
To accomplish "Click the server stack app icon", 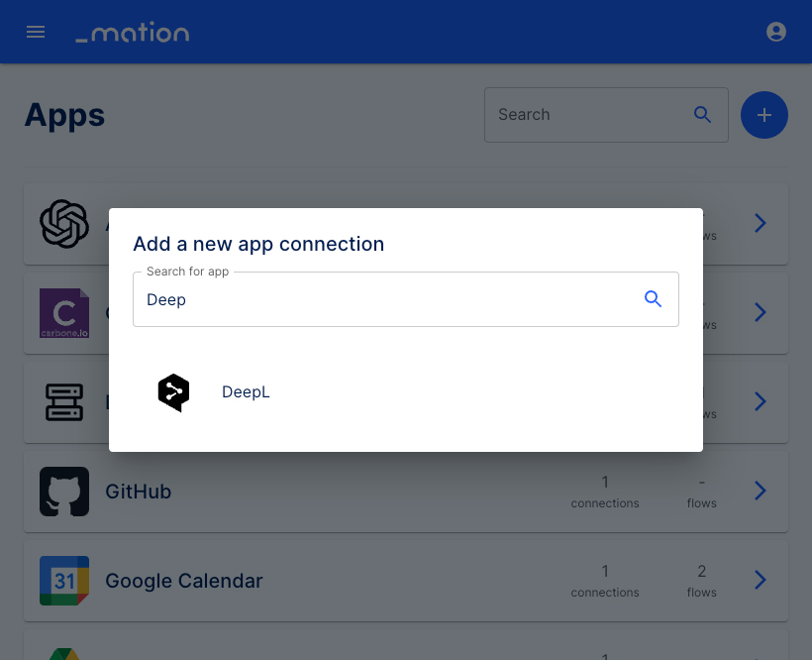I will click(x=64, y=402).
